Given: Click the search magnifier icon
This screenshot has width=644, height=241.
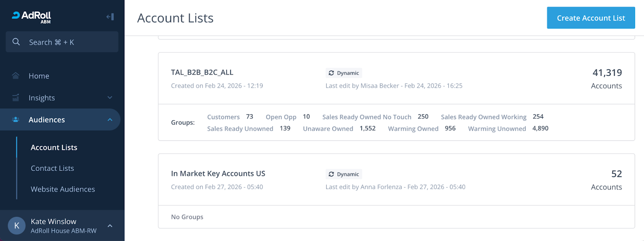Looking at the screenshot, I should (x=16, y=42).
